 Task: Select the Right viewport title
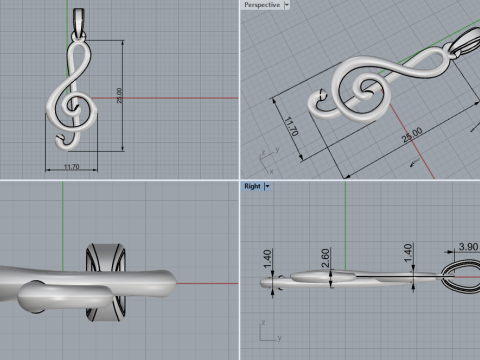(252, 186)
